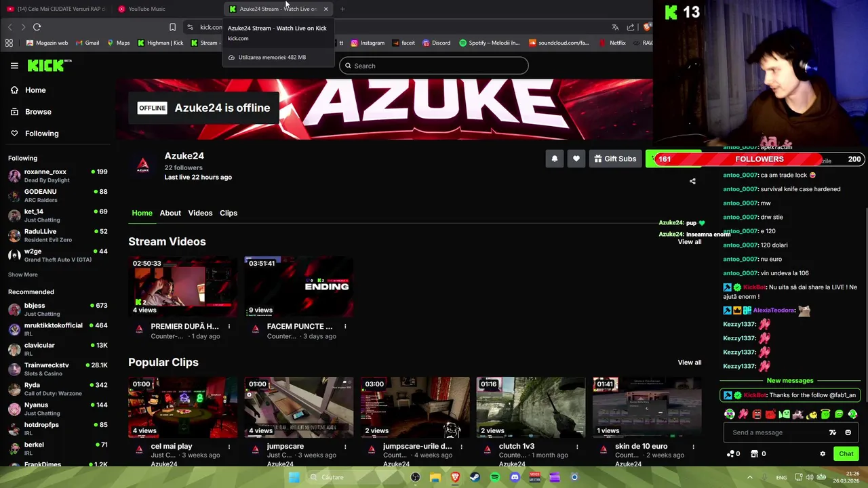
Task: Insert the bee emote from quick emotes
Action: (812, 414)
